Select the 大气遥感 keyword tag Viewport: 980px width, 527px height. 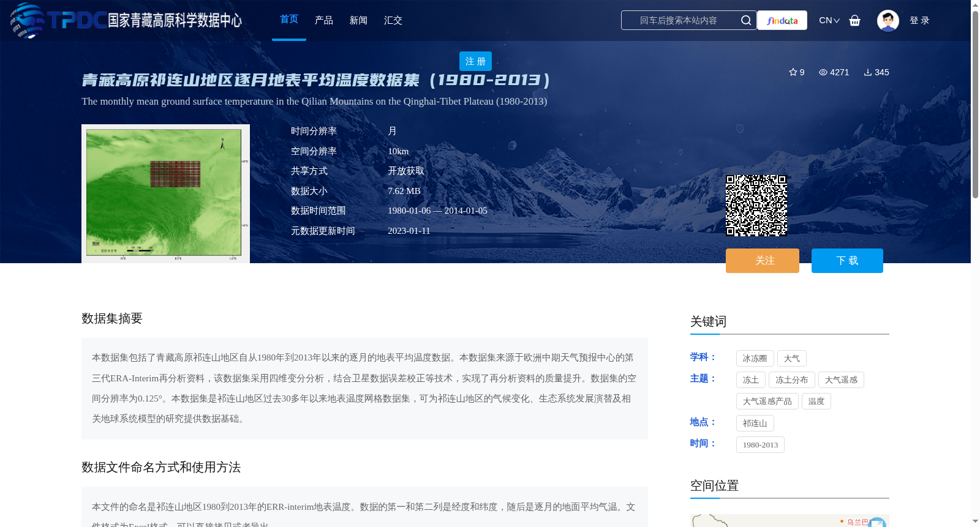(841, 379)
